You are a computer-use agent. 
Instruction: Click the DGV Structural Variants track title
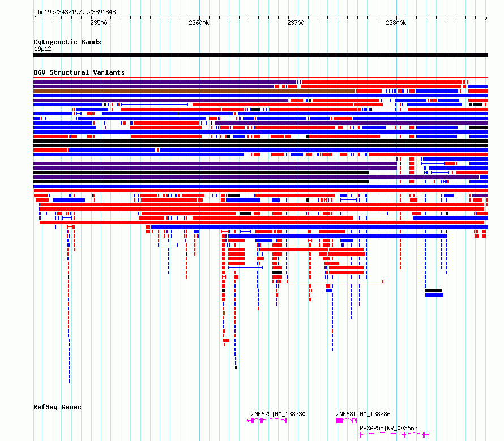point(79,72)
